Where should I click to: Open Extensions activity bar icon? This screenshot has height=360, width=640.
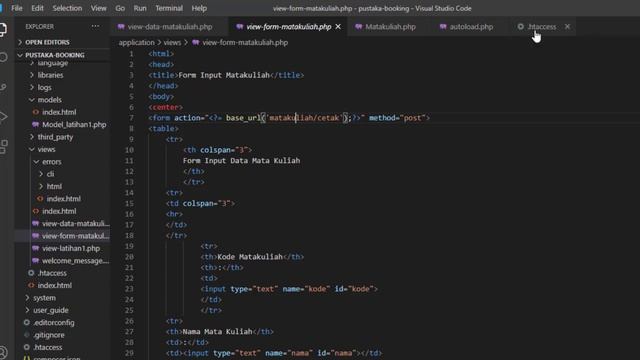click(x=3, y=147)
